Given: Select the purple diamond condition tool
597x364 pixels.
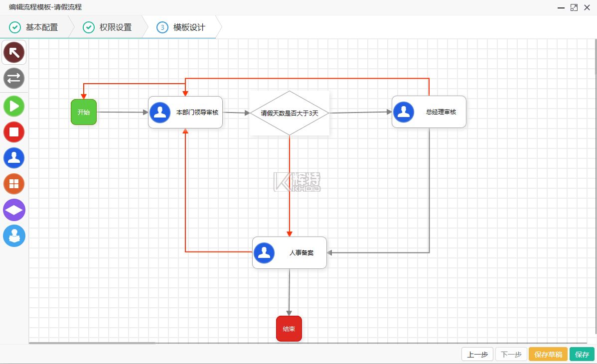Looking at the screenshot, I should tap(14, 210).
